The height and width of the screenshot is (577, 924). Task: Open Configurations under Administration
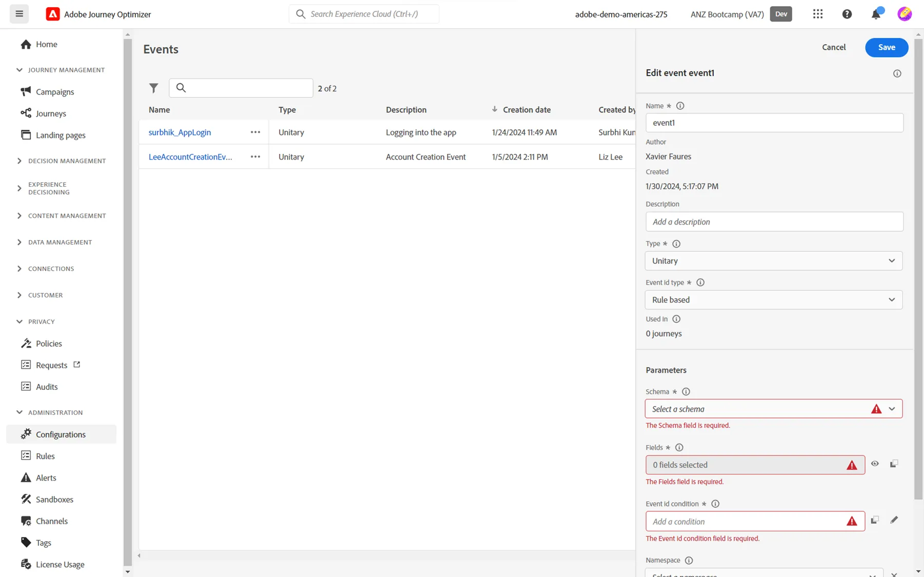tap(61, 434)
